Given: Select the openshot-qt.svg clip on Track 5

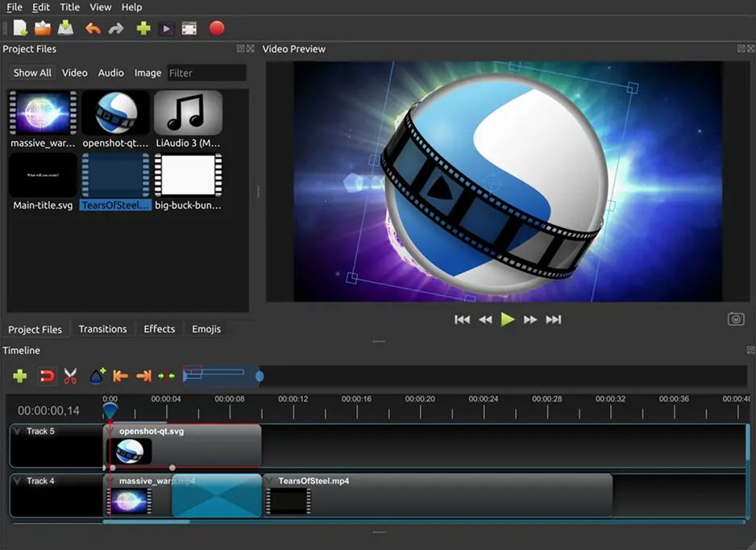Looking at the screenshot, I should (183, 446).
